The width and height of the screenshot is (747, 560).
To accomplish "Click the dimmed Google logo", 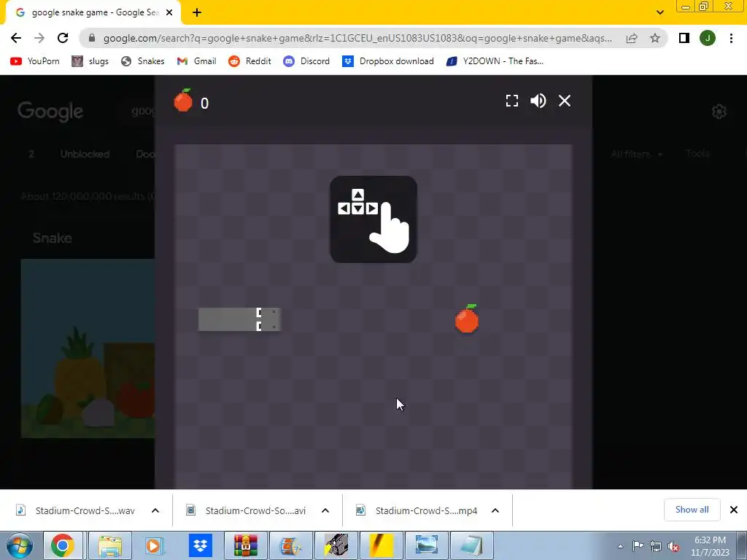I will pyautogui.click(x=50, y=112).
